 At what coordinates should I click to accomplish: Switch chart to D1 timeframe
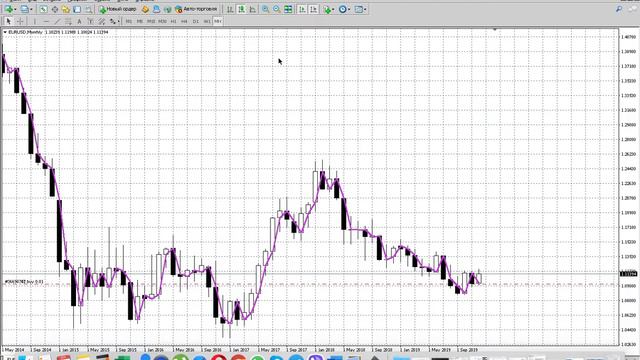coord(196,21)
